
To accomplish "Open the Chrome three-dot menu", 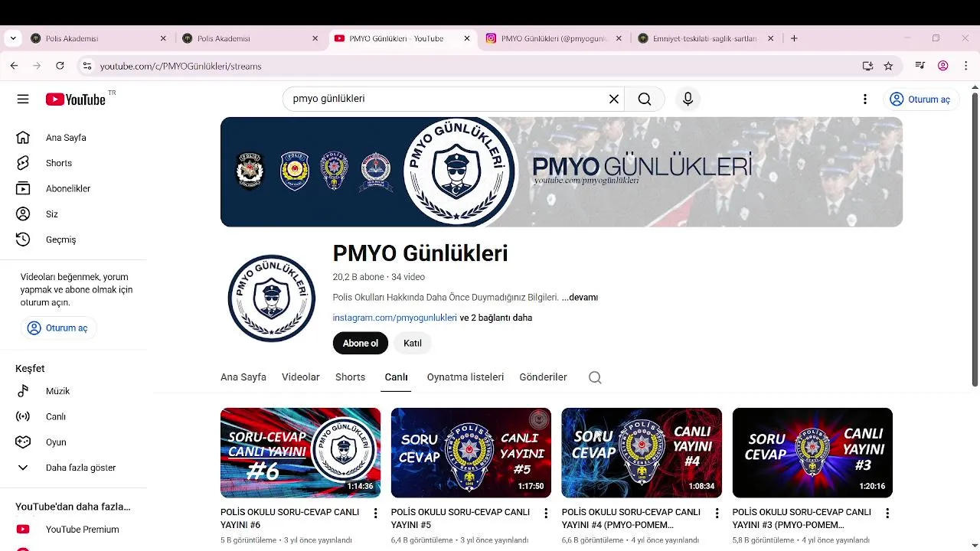I will tap(966, 66).
